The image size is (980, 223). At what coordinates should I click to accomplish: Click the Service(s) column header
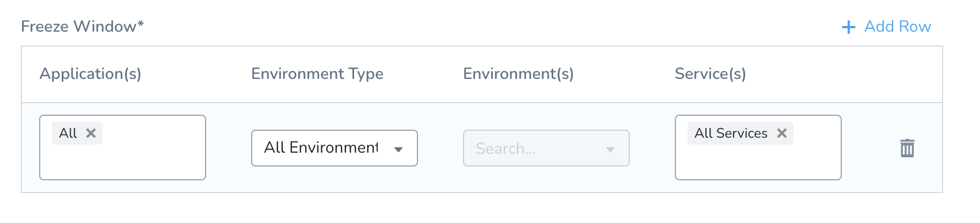point(711,74)
